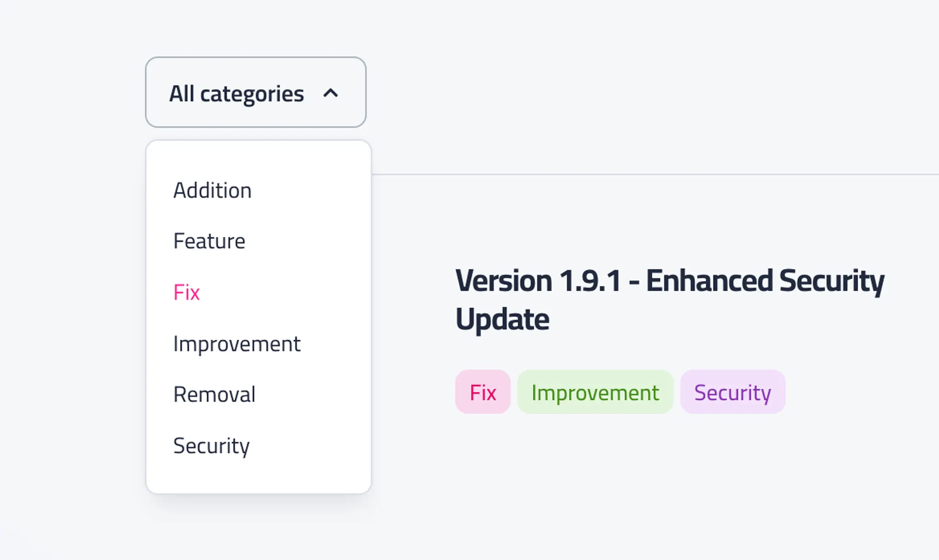Select Security in the category dropdown list

[211, 446]
